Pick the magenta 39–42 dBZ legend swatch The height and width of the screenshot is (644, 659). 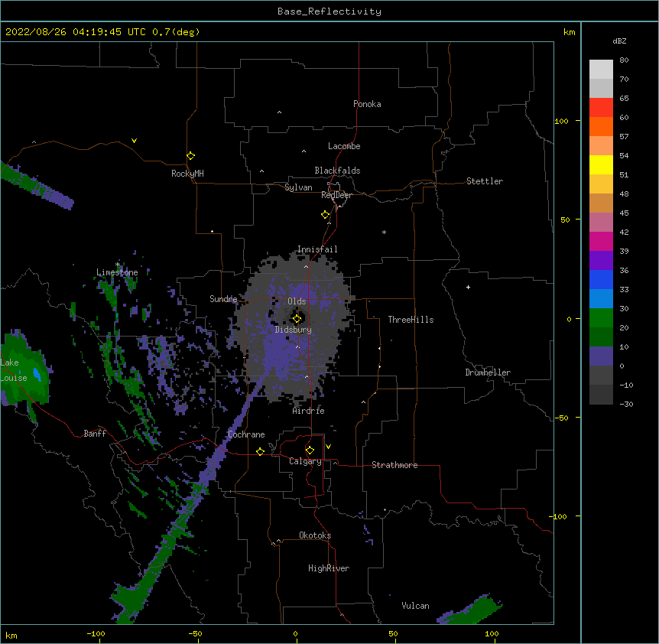coord(601,241)
